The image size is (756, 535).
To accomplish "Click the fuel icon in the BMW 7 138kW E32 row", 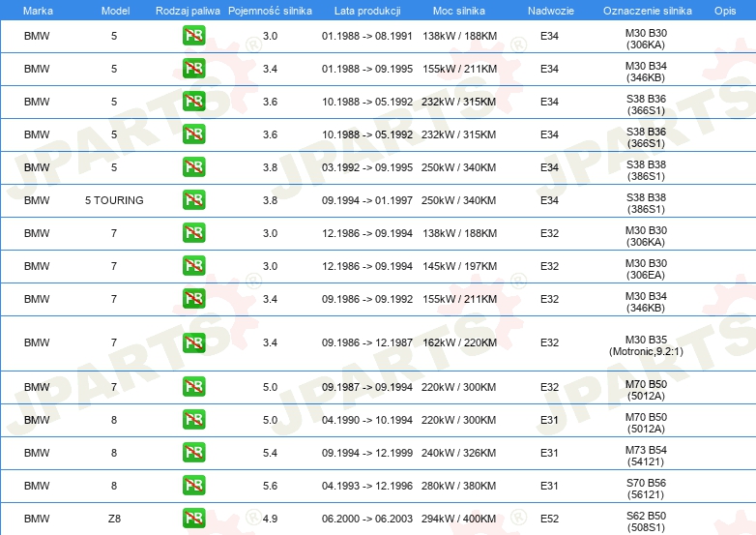I will 193,232.
